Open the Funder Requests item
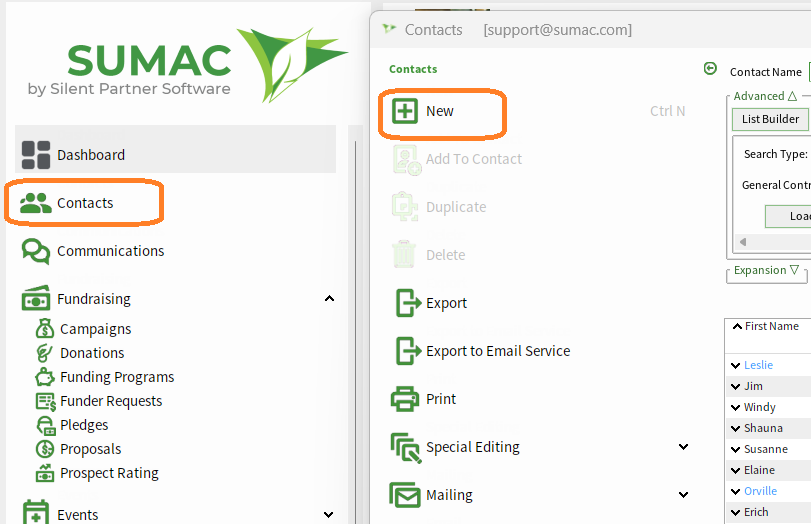The image size is (811, 524). [x=111, y=401]
